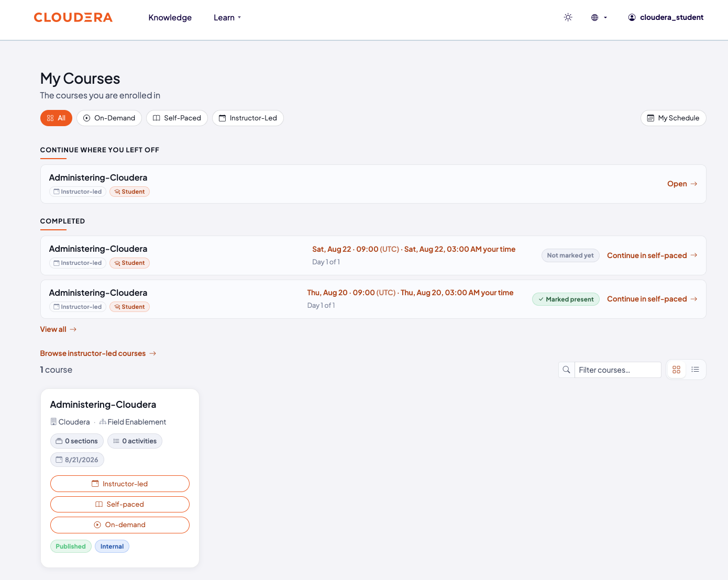Viewport: 728px width, 580px height.
Task: Click the 1 course count text
Action: (x=56, y=370)
